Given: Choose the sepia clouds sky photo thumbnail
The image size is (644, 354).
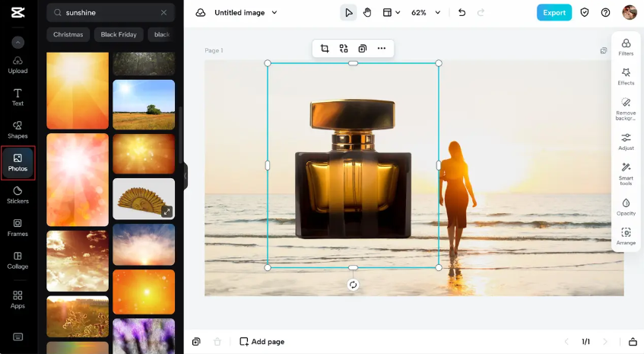Looking at the screenshot, I should coord(78,261).
